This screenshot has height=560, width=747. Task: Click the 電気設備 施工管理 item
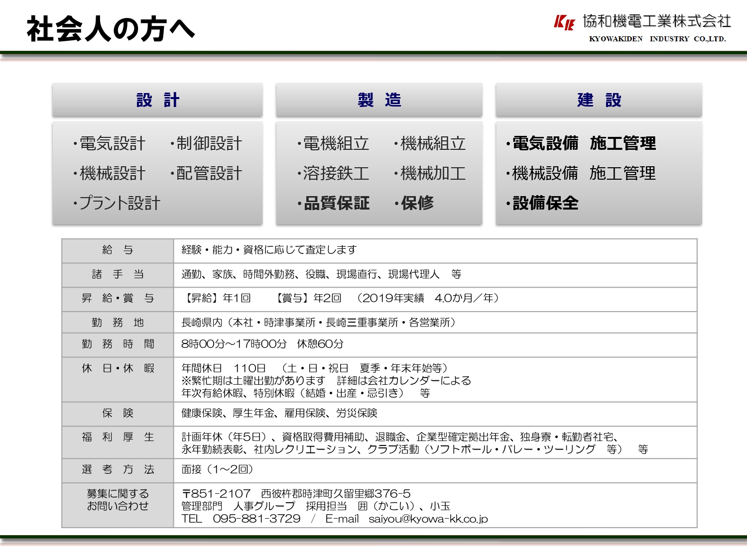click(582, 144)
